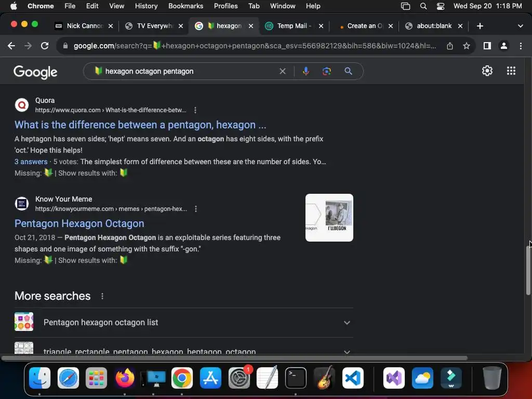
Task: Open Launchpad from the dock
Action: (x=96, y=378)
